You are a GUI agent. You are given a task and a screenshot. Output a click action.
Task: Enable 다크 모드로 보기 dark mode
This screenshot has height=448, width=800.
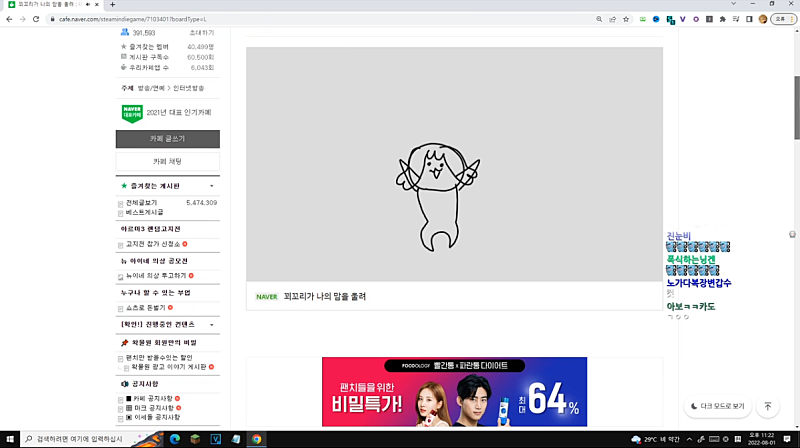pyautogui.click(x=717, y=407)
